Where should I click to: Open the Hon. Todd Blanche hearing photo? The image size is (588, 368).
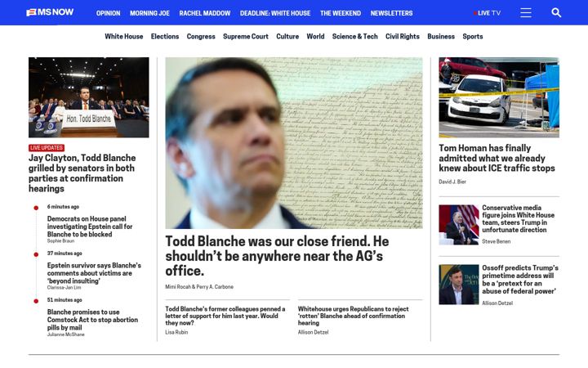click(x=88, y=97)
